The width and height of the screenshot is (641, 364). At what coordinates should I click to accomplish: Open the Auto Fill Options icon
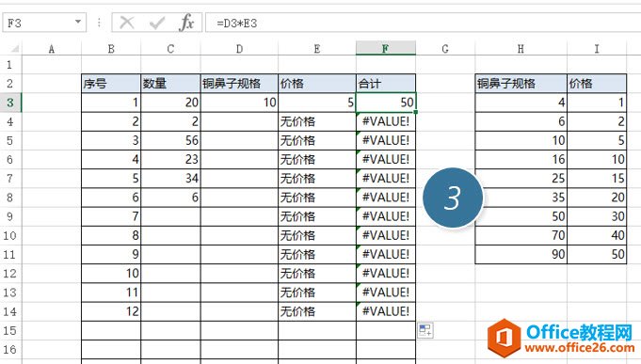click(x=425, y=330)
